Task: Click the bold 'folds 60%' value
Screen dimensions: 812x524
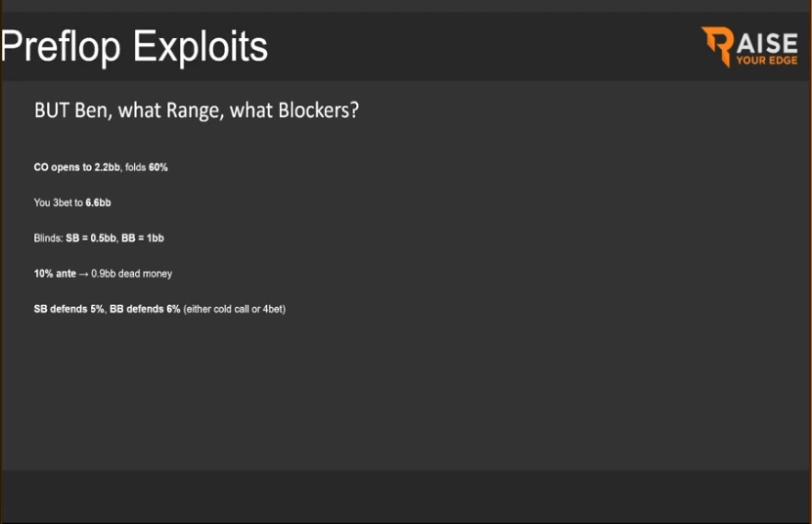Action: (147, 167)
